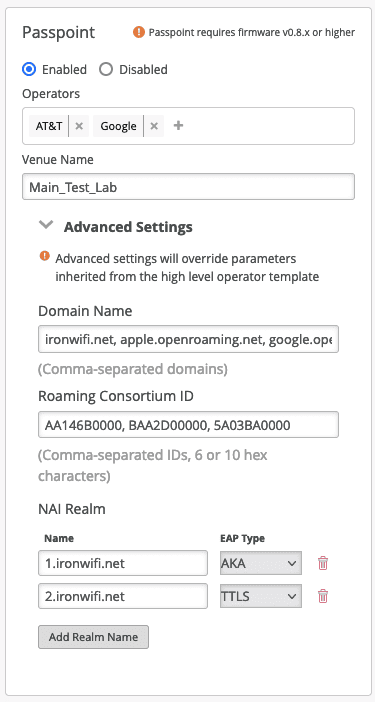Click the firmware requirement warning icon
This screenshot has height=702, width=375.
139,32
